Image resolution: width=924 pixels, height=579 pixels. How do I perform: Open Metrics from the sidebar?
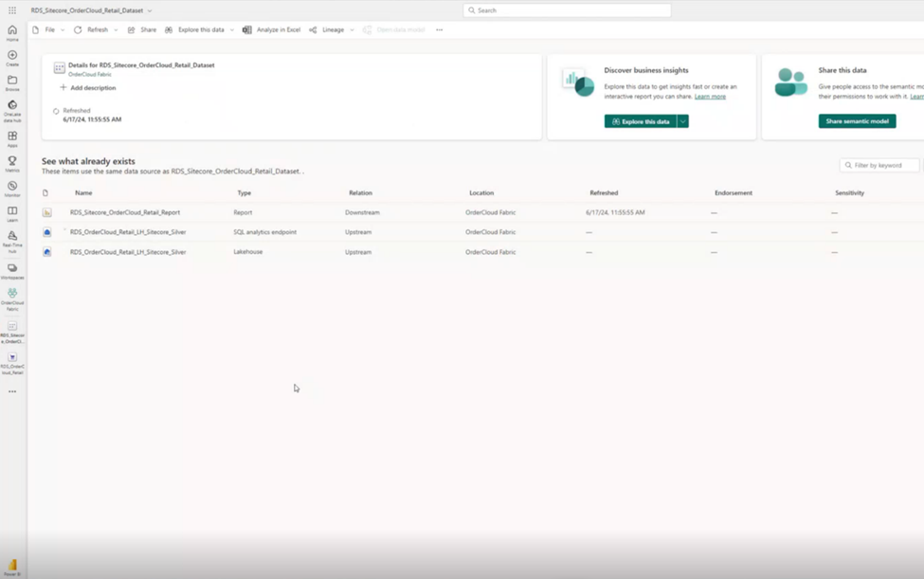click(x=12, y=164)
